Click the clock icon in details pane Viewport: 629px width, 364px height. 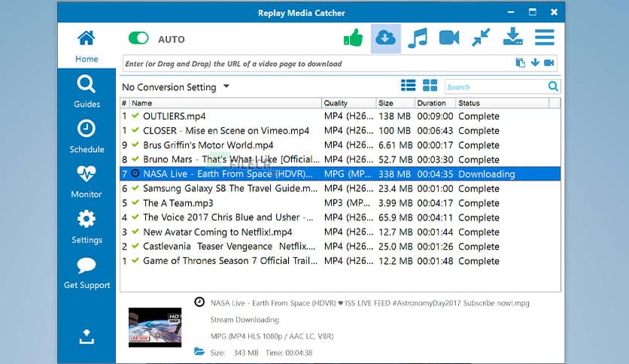(199, 302)
